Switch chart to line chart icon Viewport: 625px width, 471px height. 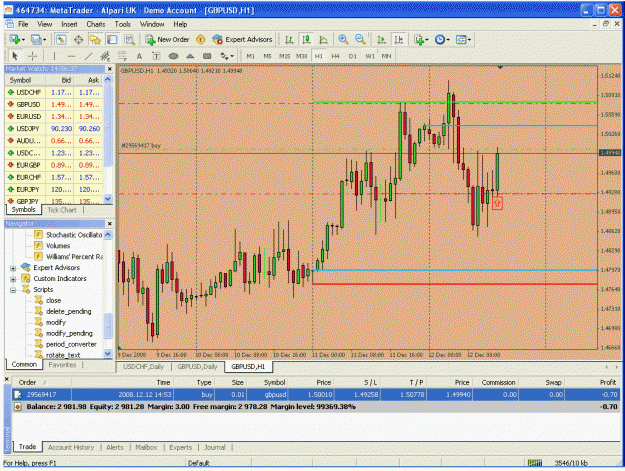(x=323, y=39)
